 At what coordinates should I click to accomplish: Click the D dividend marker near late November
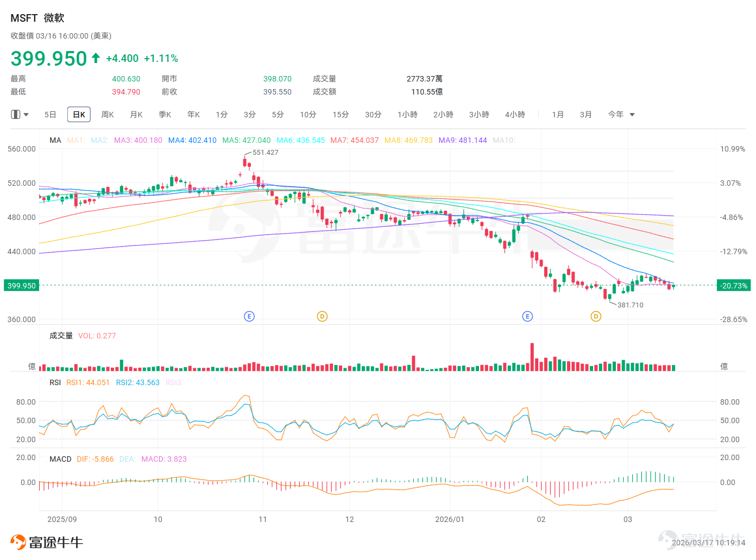click(x=322, y=316)
